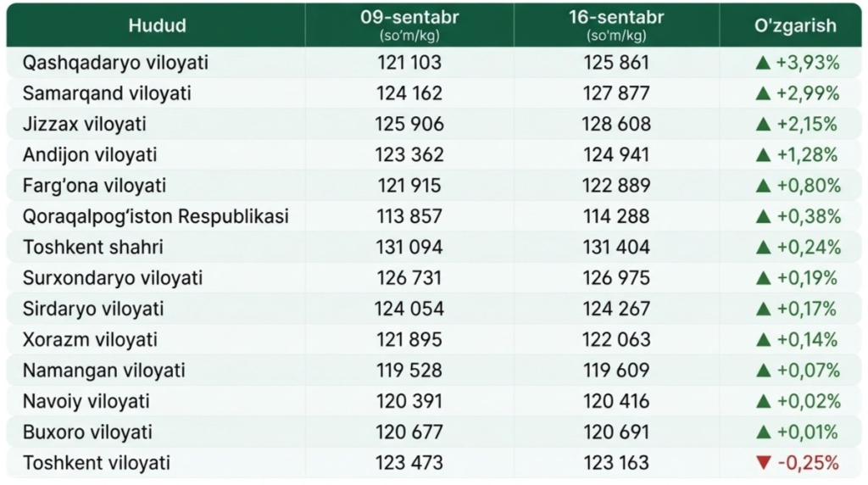
Task: Click the O'zgarish column header
Action: click(x=795, y=25)
